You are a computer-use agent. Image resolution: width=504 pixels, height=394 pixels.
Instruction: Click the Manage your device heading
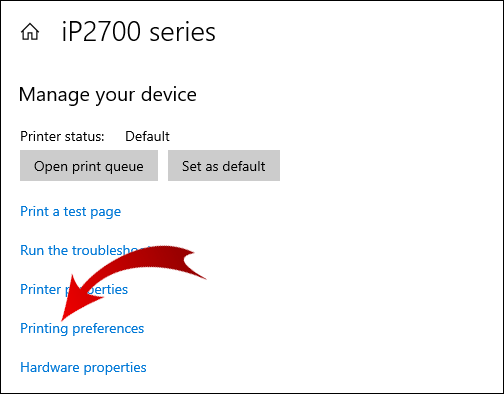coord(108,95)
